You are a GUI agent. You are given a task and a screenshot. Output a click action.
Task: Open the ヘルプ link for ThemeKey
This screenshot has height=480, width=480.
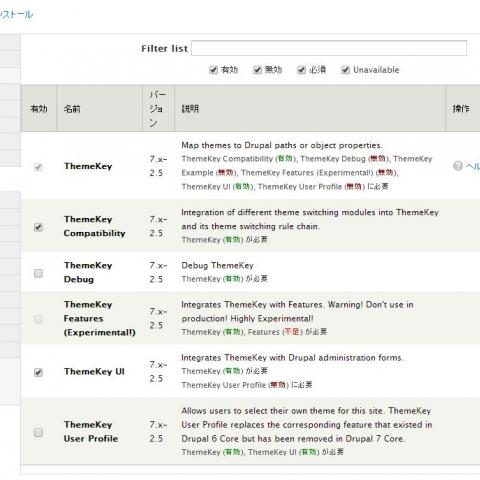(473, 166)
